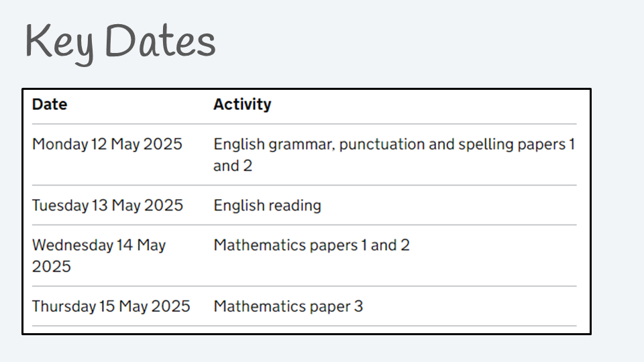Click the English reading activity cell
644x362 pixels.
(268, 205)
